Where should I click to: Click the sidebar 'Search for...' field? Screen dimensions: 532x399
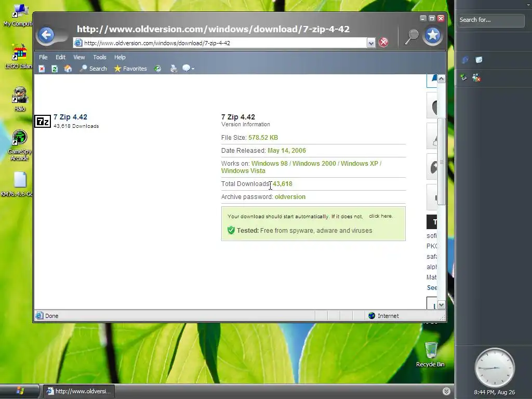coord(490,20)
